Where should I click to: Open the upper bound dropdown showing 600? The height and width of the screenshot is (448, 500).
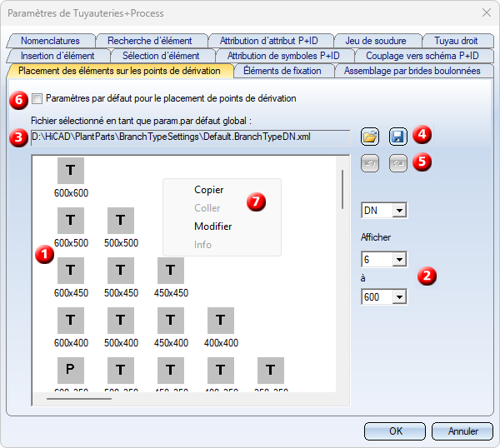399,297
